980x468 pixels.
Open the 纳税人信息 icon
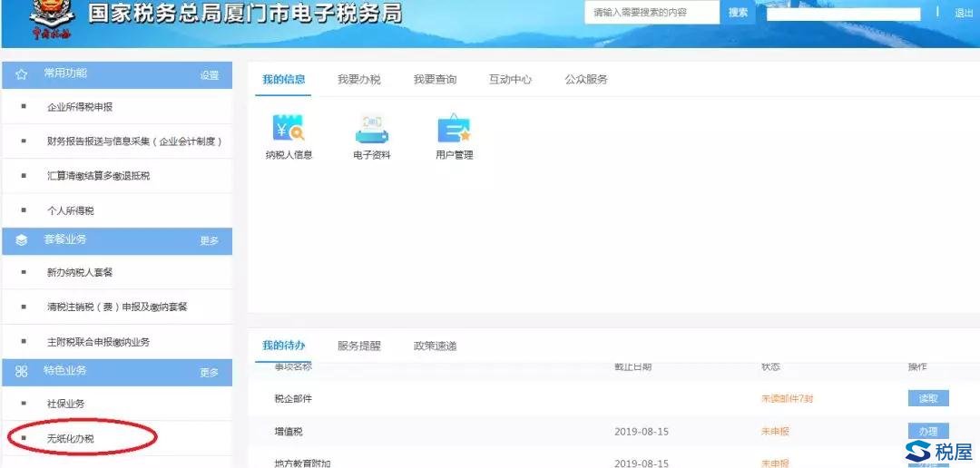pyautogui.click(x=288, y=130)
